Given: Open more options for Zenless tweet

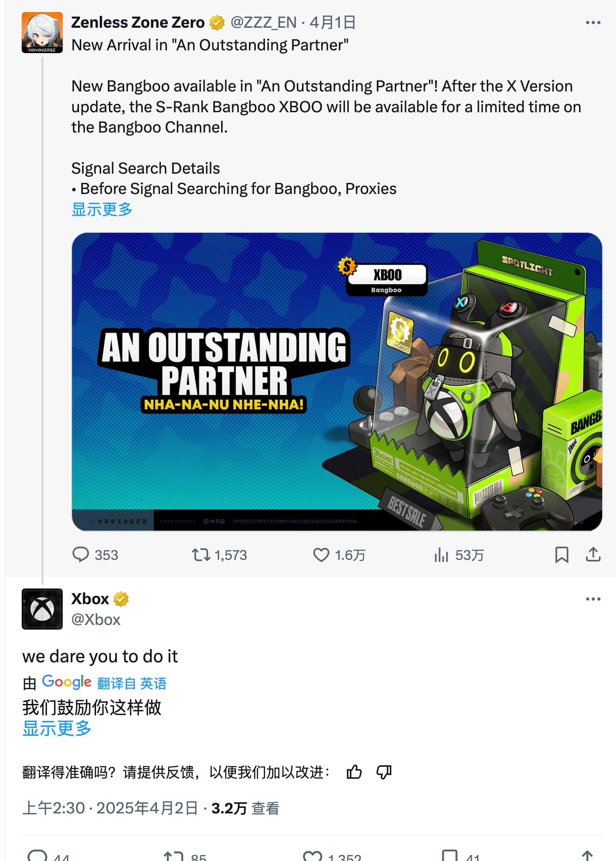Looking at the screenshot, I should [x=593, y=23].
